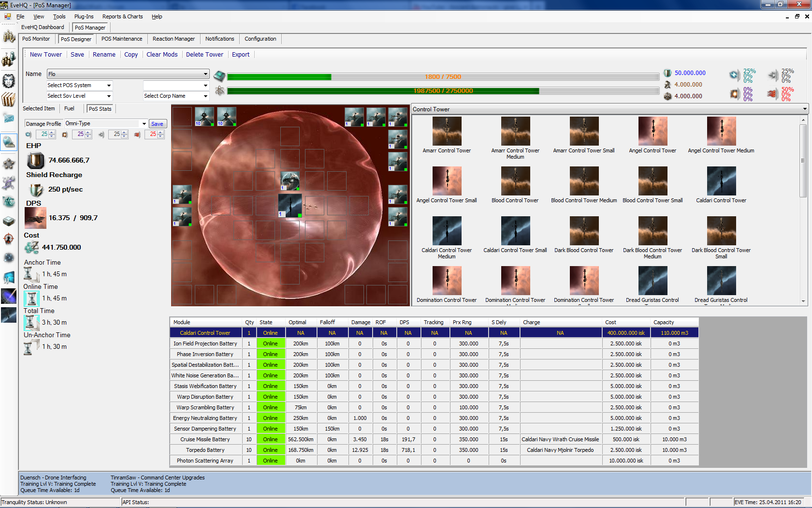Click the powergrid icon left of 1987500 bar
The image size is (812, 508).
pos(219,90)
